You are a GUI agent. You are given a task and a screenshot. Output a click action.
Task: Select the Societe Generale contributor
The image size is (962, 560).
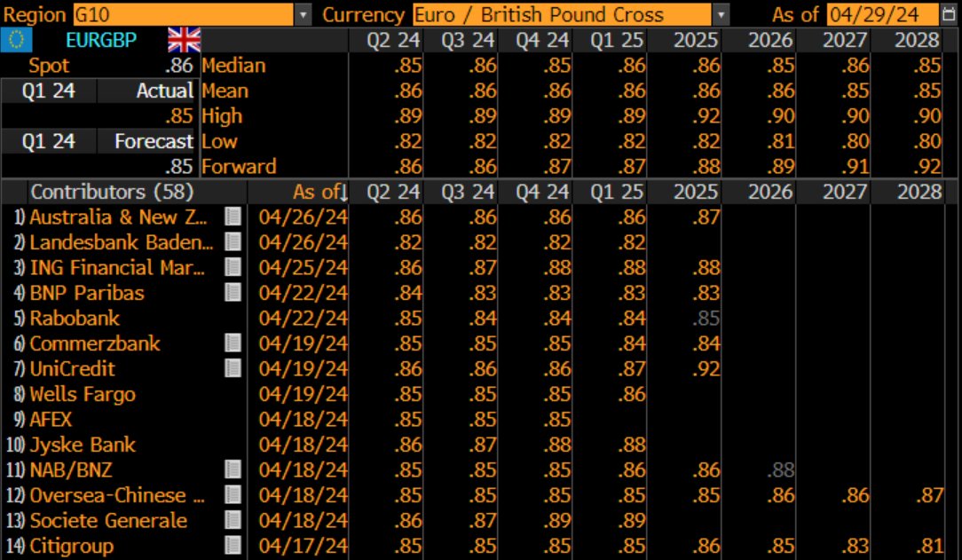click(x=108, y=519)
